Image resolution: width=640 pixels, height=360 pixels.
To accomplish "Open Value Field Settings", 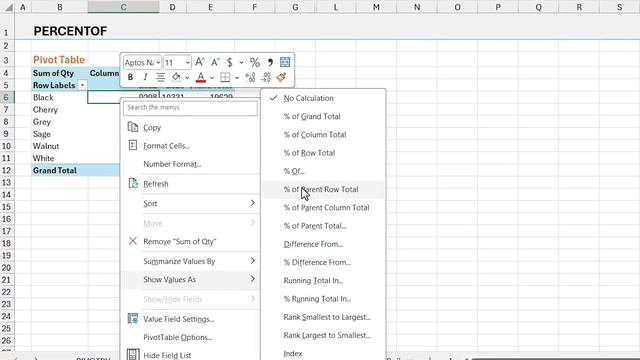I will (179, 319).
